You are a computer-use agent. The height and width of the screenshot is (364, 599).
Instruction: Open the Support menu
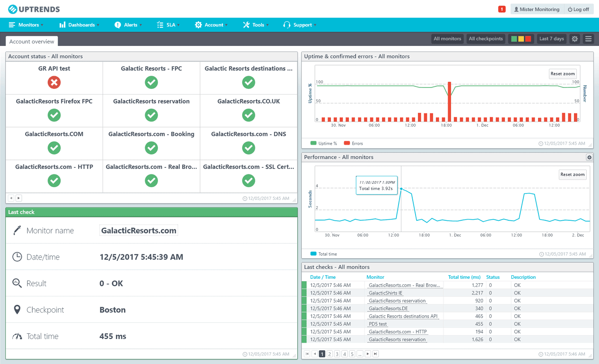pos(299,25)
